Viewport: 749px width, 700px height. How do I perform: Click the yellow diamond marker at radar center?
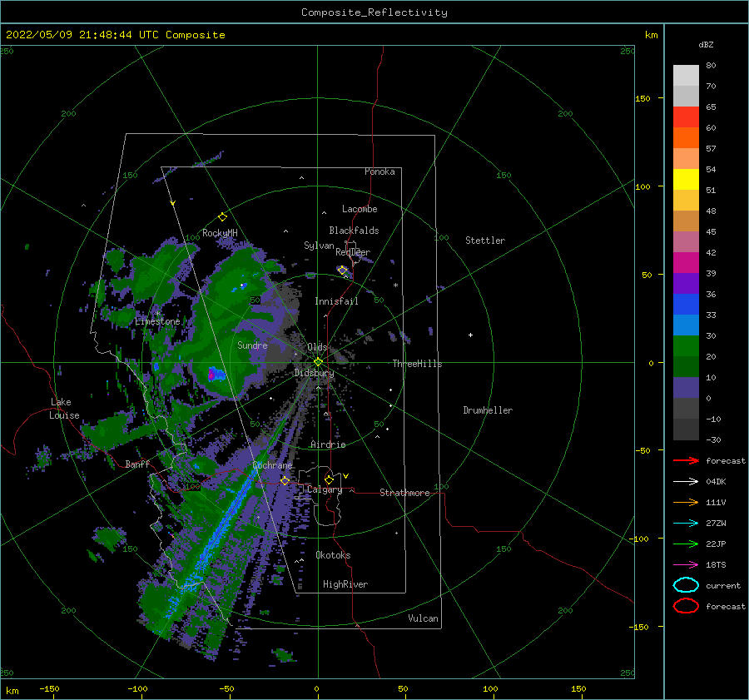[318, 362]
